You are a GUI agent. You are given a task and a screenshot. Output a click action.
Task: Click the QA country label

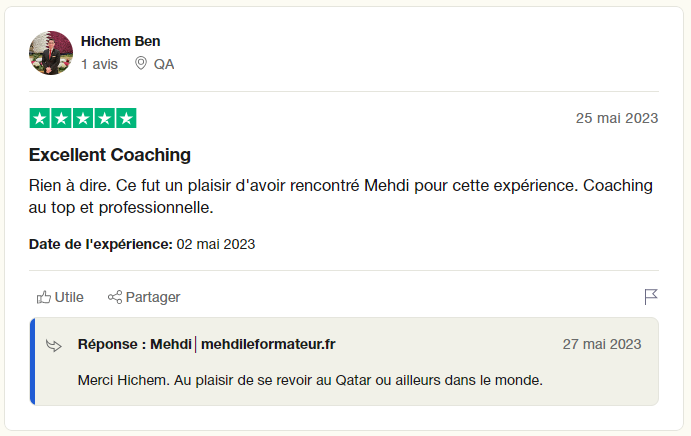pyautogui.click(x=164, y=64)
